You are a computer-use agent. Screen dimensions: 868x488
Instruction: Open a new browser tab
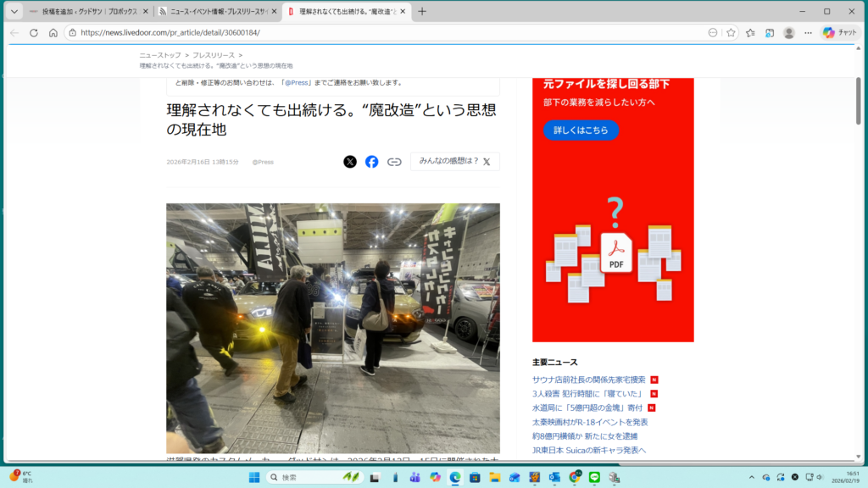[x=422, y=12]
